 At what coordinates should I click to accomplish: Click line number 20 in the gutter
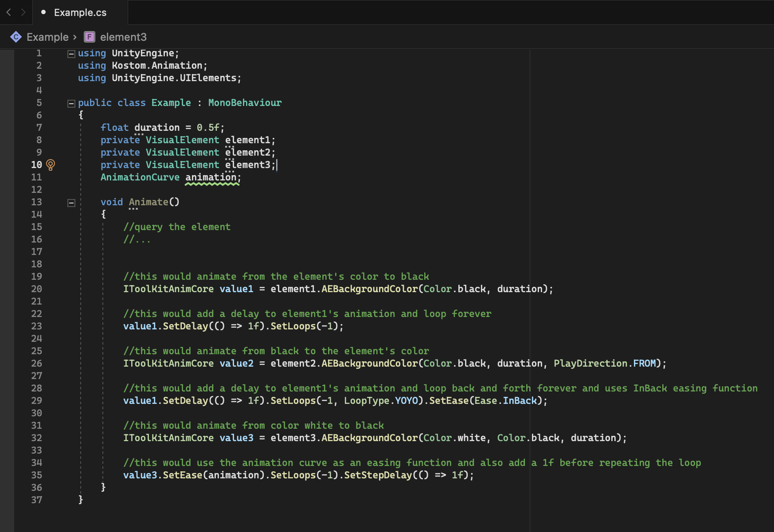[36, 289]
